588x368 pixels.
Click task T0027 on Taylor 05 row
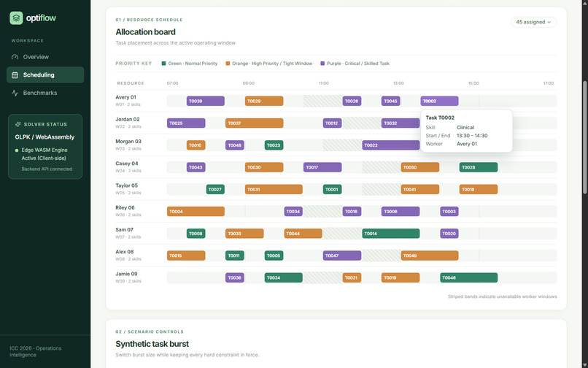[215, 190]
